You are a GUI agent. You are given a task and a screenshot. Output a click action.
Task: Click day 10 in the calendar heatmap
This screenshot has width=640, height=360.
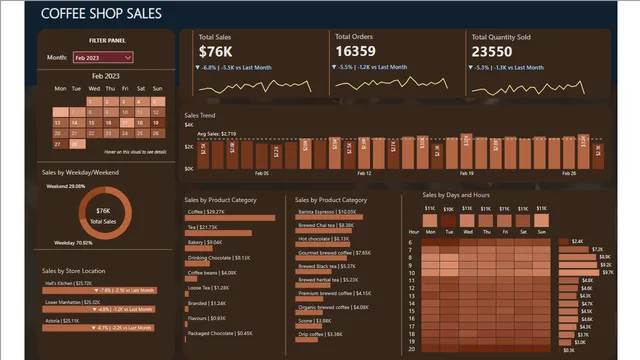[126, 112]
